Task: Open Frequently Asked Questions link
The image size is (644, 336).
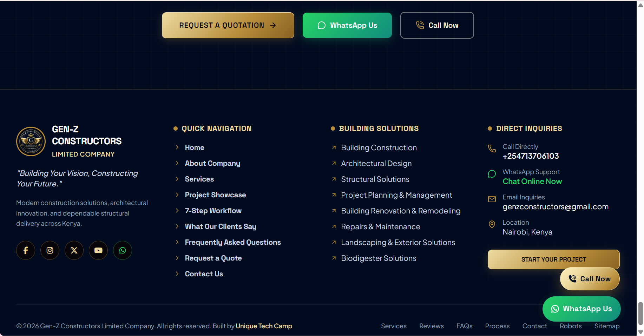Action: 233,242
